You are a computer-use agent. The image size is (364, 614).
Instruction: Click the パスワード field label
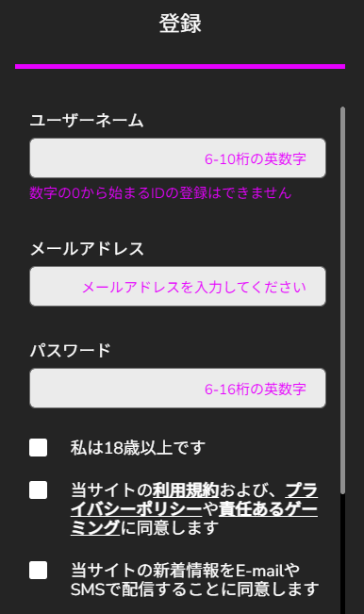[x=71, y=350]
